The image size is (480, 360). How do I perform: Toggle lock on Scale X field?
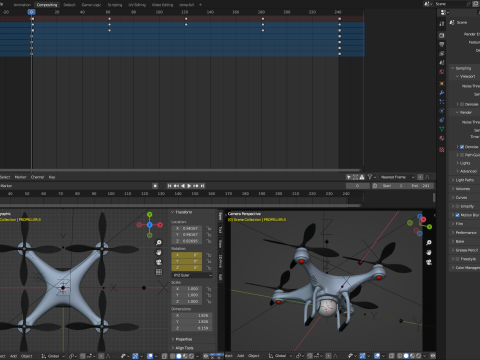click(x=209, y=289)
